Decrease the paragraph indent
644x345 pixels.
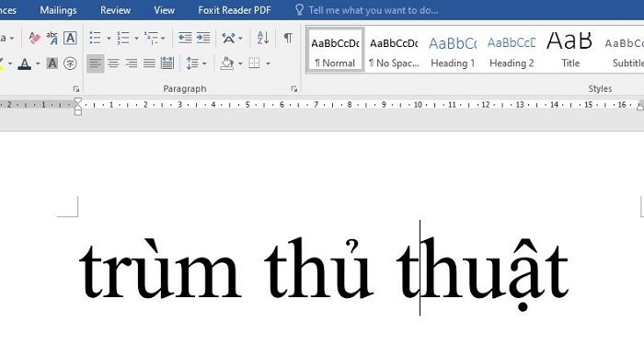click(185, 39)
